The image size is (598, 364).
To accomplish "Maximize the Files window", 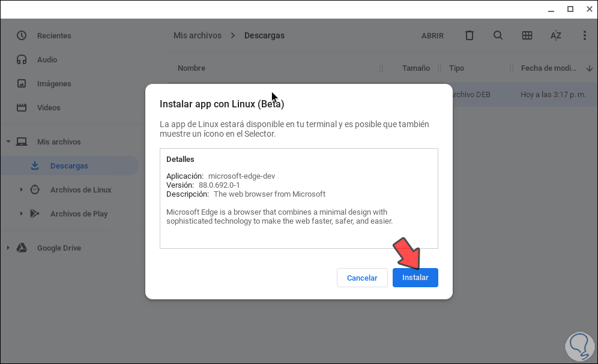I will [x=570, y=9].
